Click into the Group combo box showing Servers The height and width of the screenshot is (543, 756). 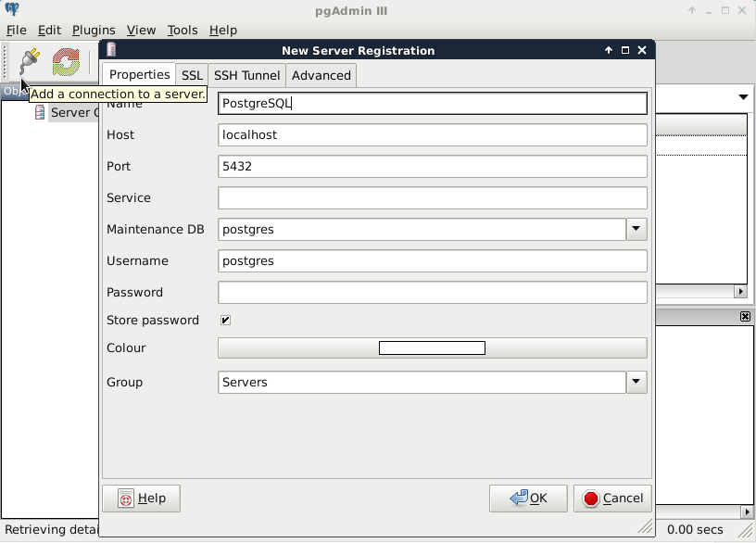[422, 382]
